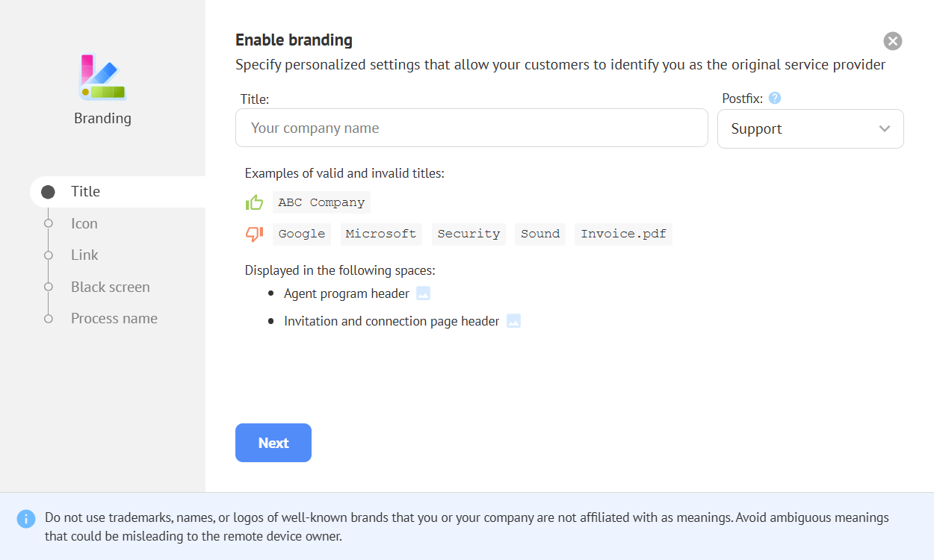
Task: Click the Your company name title field
Action: 471,128
